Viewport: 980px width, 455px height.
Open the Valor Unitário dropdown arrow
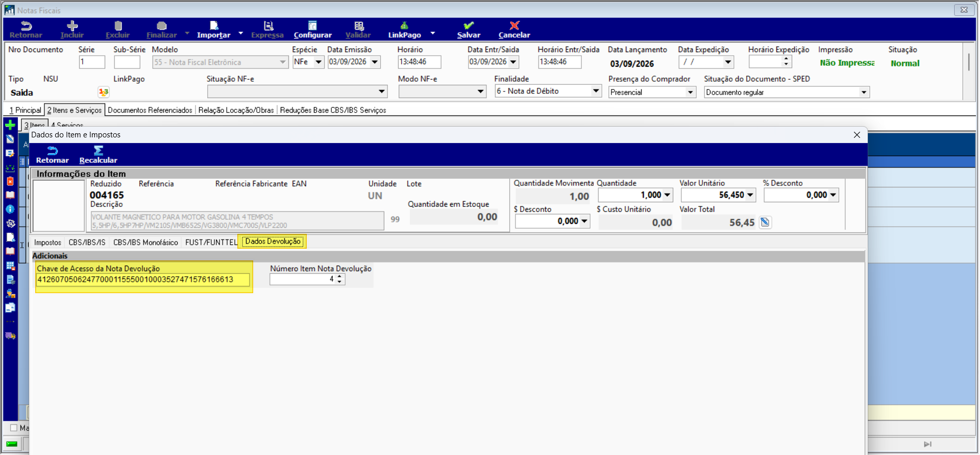click(x=750, y=195)
